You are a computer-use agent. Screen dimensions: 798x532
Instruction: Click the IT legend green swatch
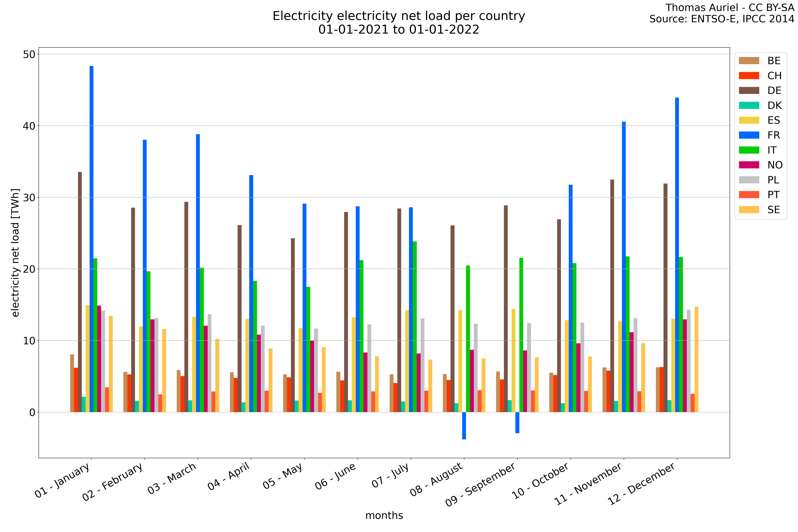click(749, 150)
